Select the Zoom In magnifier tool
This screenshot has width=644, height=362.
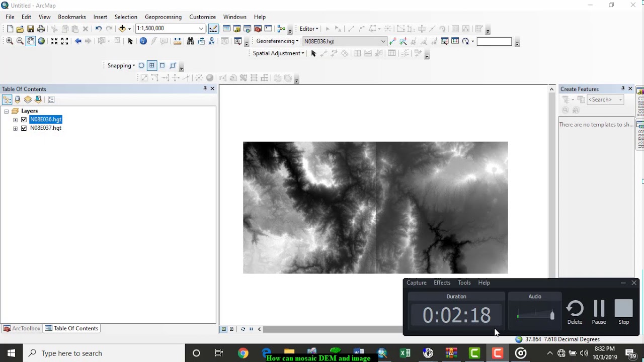9,41
